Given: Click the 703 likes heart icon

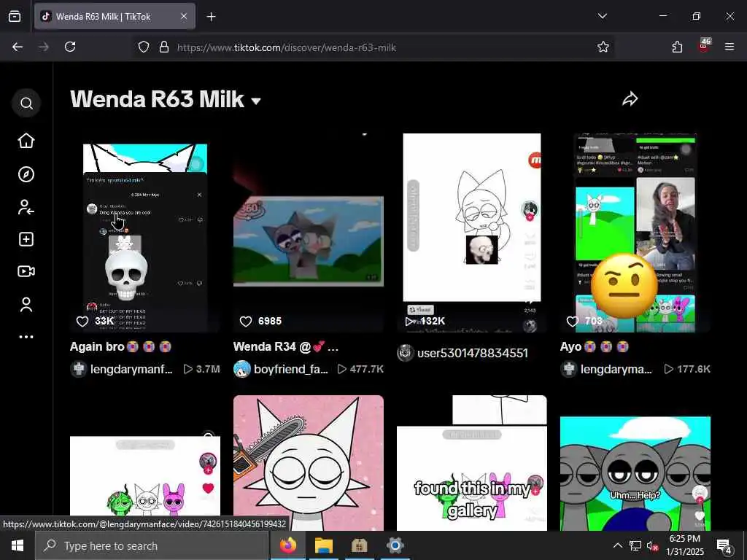Looking at the screenshot, I should [573, 322].
